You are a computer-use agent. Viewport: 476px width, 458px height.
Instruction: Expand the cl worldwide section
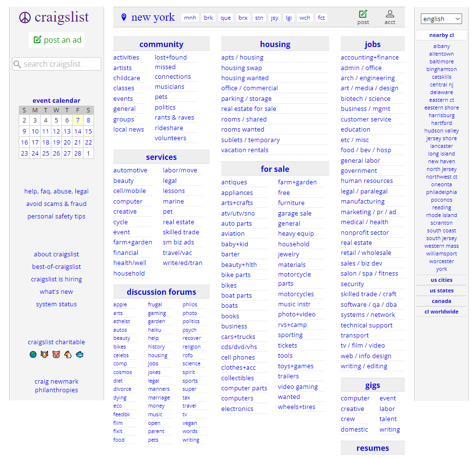(x=441, y=312)
